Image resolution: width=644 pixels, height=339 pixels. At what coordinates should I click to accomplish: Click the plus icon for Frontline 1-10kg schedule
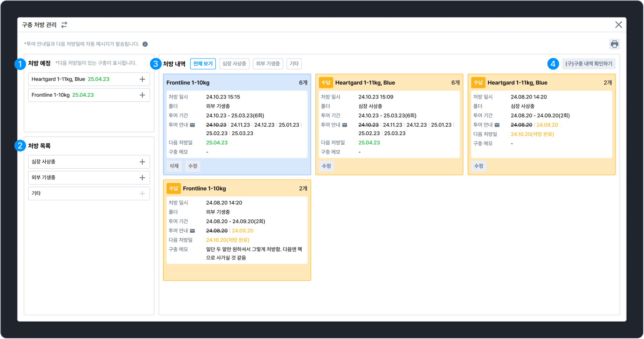point(142,95)
